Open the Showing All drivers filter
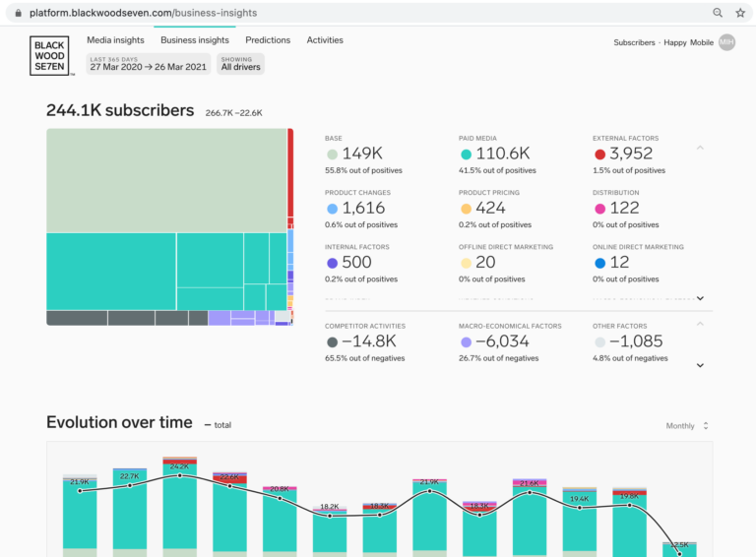The height and width of the screenshot is (557, 756). click(240, 64)
